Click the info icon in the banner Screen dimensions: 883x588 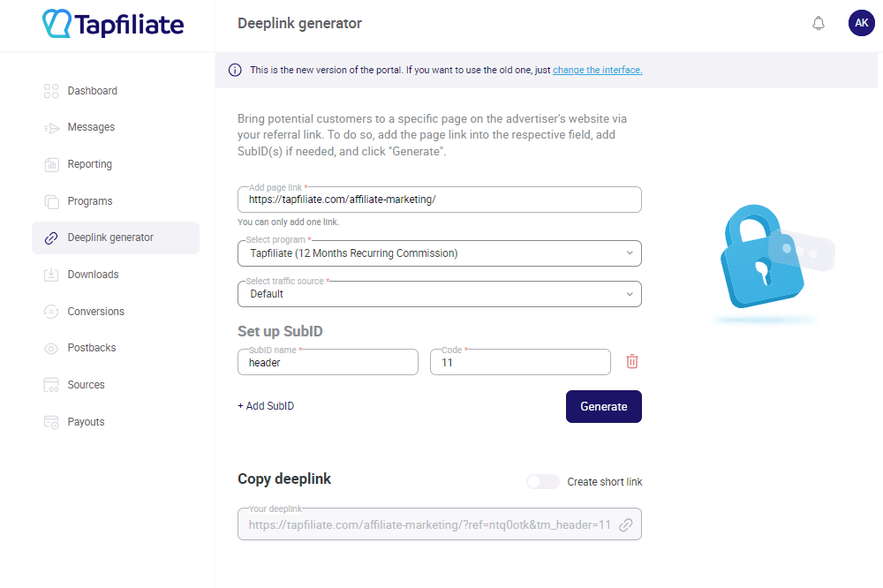click(235, 69)
